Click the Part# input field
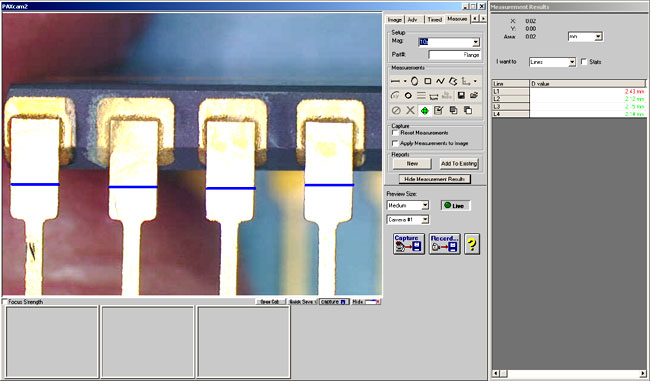The width and height of the screenshot is (650, 381). pyautogui.click(x=455, y=55)
